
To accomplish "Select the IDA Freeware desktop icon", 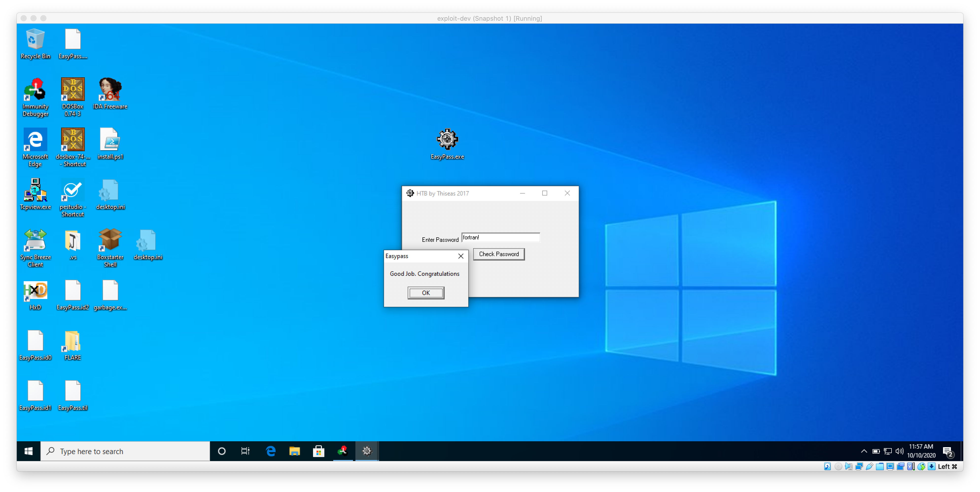I will [x=110, y=94].
